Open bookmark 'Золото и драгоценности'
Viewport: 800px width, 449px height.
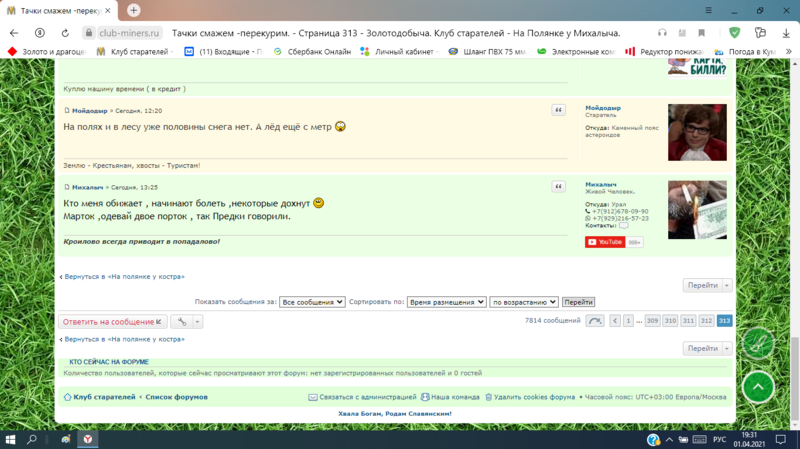click(47, 52)
